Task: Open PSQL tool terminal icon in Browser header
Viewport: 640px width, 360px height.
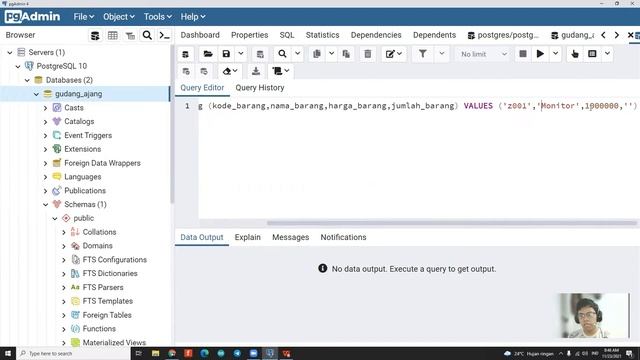Action: (x=164, y=36)
